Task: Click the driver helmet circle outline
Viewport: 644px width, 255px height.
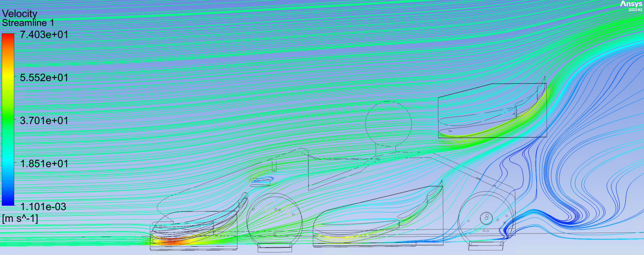Action: tap(388, 123)
